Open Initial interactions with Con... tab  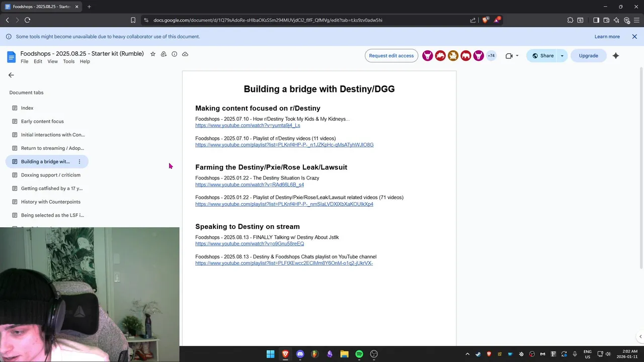(x=47, y=135)
